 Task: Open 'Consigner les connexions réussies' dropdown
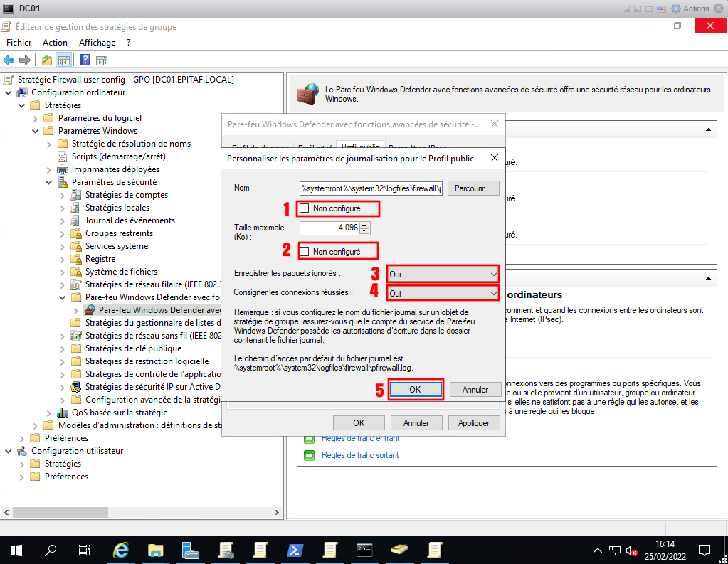coord(443,293)
